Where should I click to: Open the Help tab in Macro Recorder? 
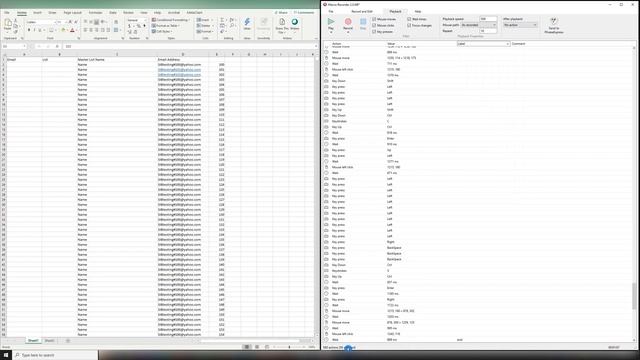(x=418, y=11)
